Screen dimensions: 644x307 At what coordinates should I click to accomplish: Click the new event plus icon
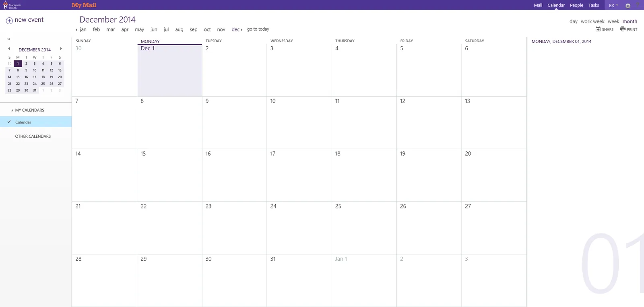coord(9,21)
